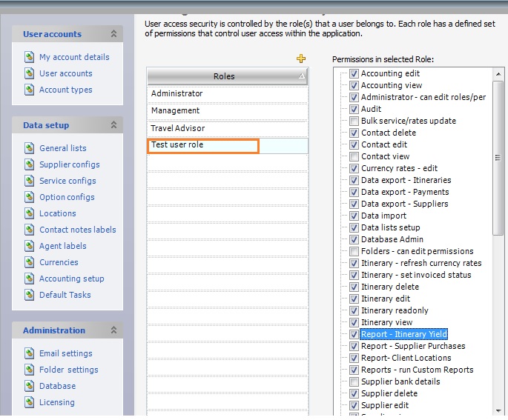Click the General lists icon
Image resolution: width=508 pixels, height=420 pixels.
[x=30, y=148]
